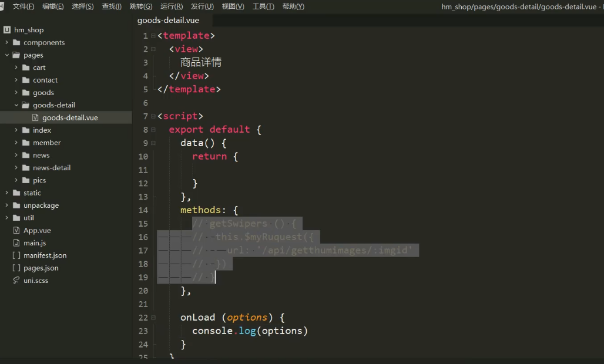Expand the cart folder chevron
This screenshot has height=364, width=604.
tap(16, 68)
